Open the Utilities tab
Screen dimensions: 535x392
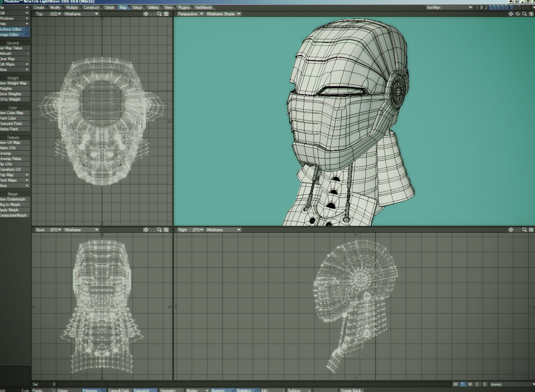153,7
